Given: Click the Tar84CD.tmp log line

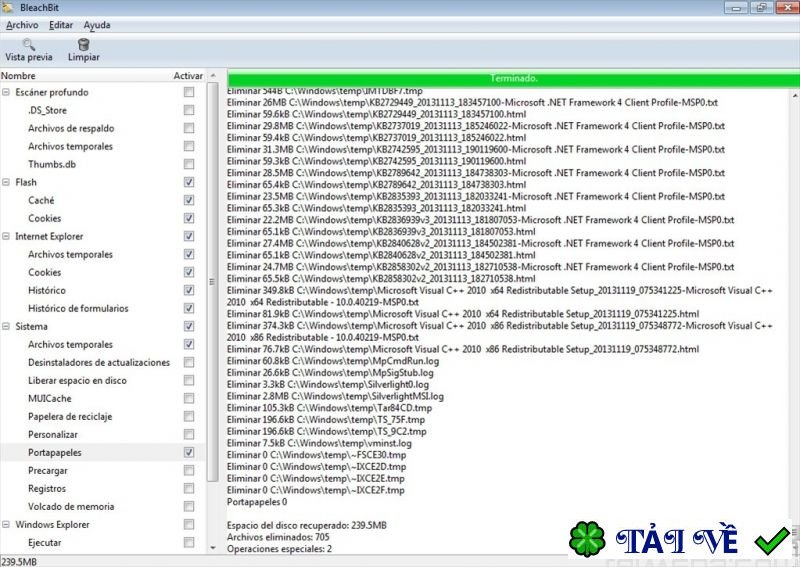Looking at the screenshot, I should pyautogui.click(x=329, y=408).
